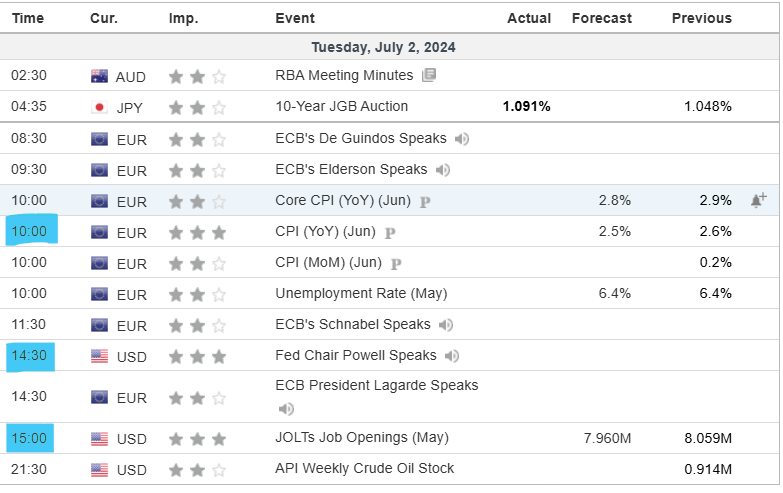Open the 10-Year JGB Auction event
Image resolution: width=783 pixels, height=493 pixels.
(341, 106)
